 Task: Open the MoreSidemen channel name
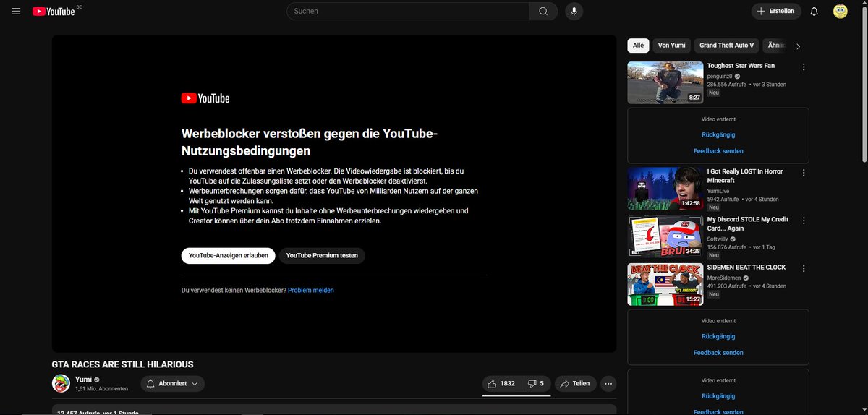point(723,277)
